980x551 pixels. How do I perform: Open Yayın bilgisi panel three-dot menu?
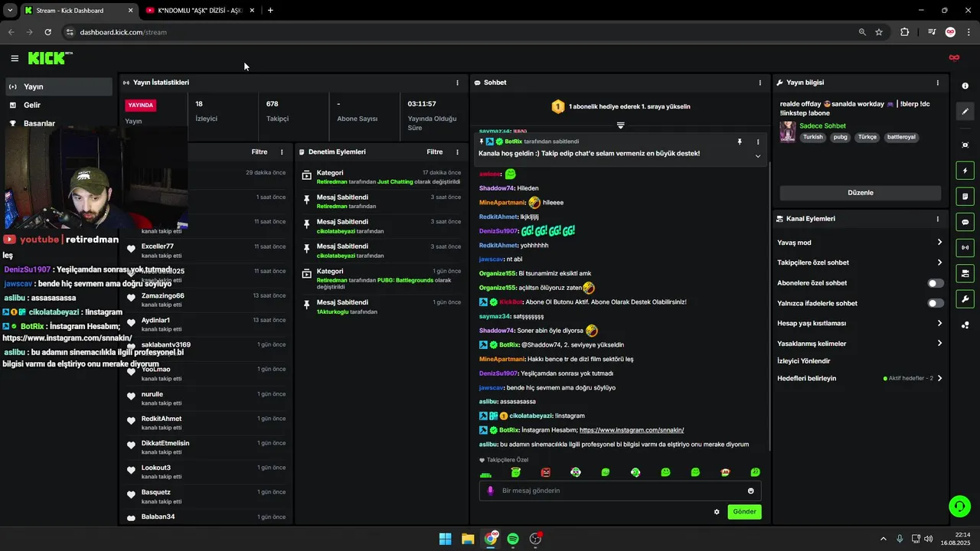(938, 83)
